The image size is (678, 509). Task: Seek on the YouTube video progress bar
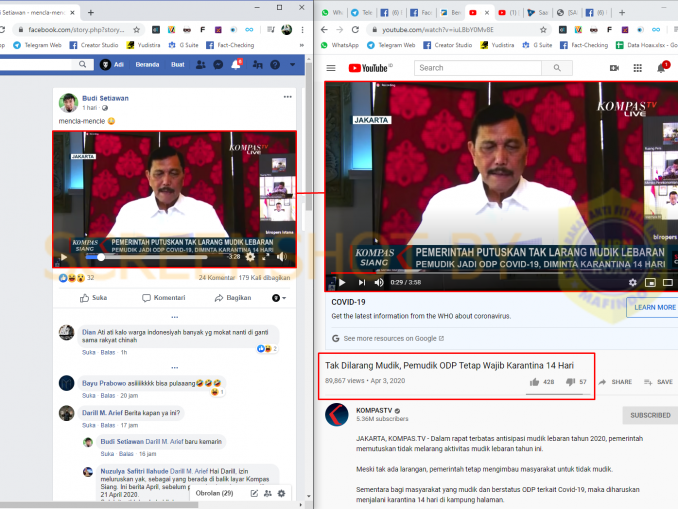[502, 273]
